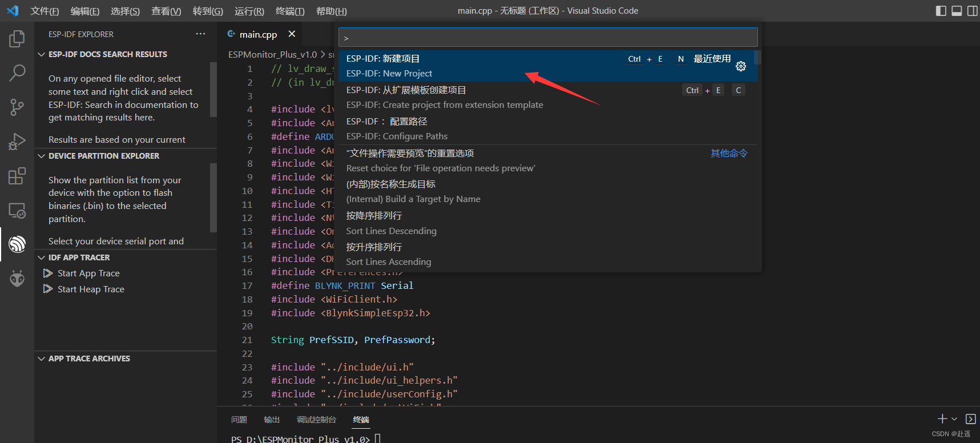The image size is (980, 443).
Task: Click the PS D:\ESPMonitor_Plus_v1.0> terminal prompt
Action: [x=300, y=438]
